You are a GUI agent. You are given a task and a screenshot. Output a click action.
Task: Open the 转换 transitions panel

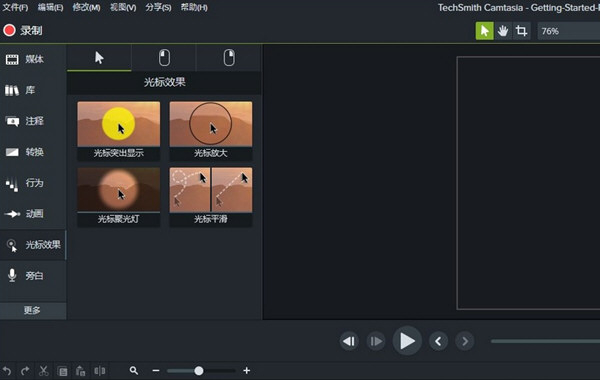33,152
